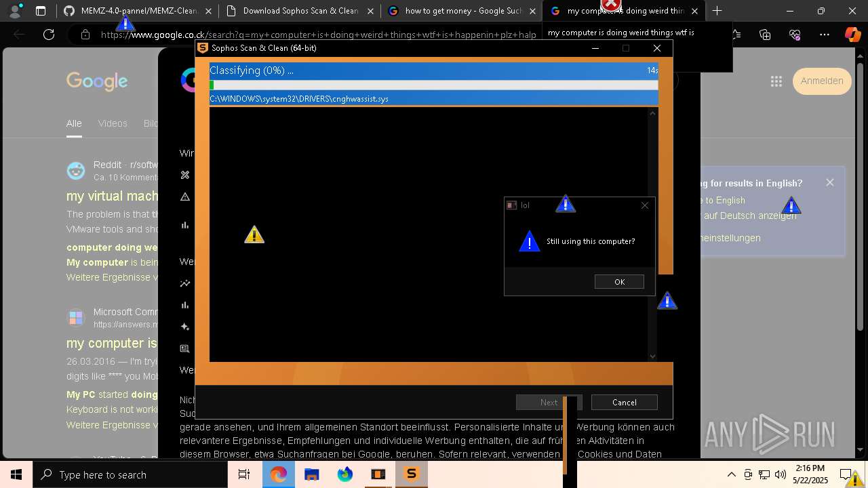This screenshot has height=488, width=868.
Task: Open Edge Collections icon
Action: [x=765, y=35]
